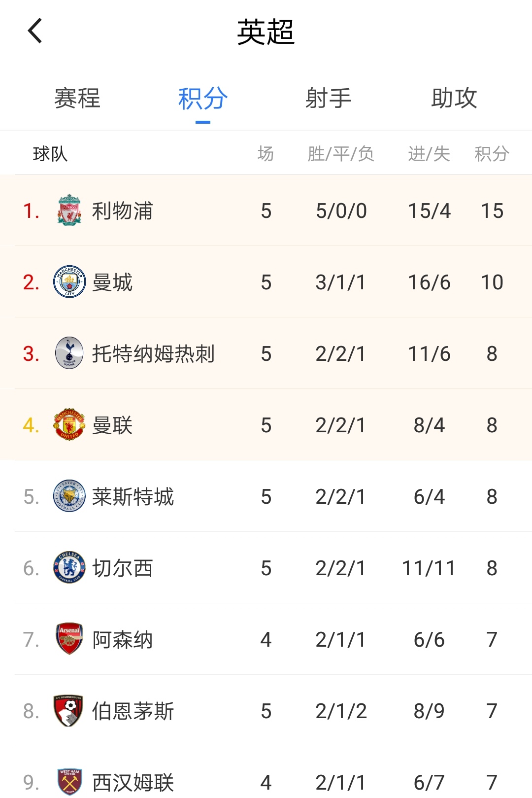This screenshot has height=798, width=532.
Task: Tap the Manchester United crest
Action: (69, 425)
